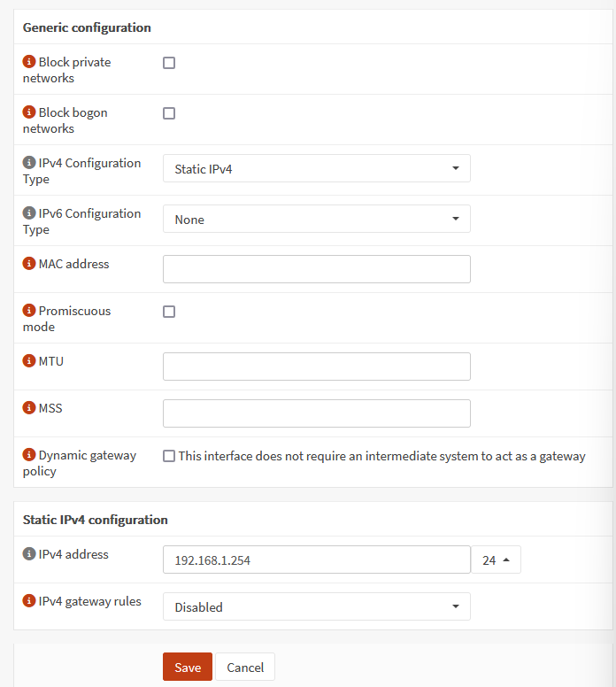Screen dimensions: 616x687
Task: Click info icon beside Block bogon networks
Action: click(x=29, y=113)
